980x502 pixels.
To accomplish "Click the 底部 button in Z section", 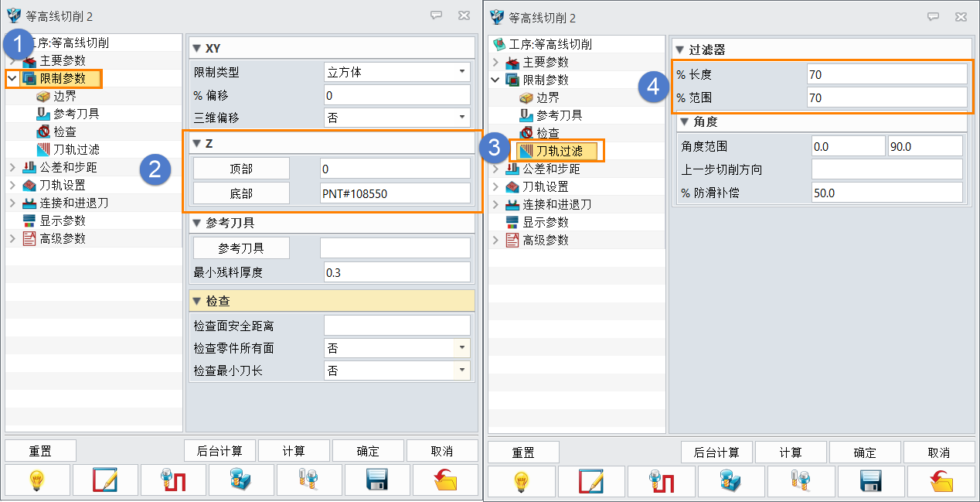I will tap(241, 193).
